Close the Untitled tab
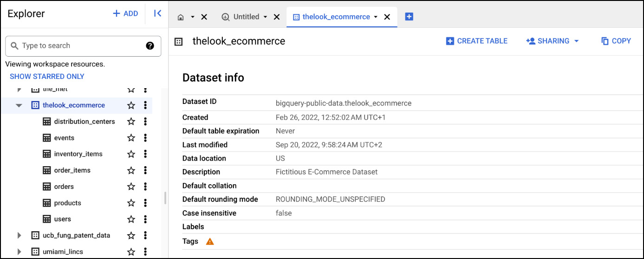The image size is (644, 259). (277, 17)
